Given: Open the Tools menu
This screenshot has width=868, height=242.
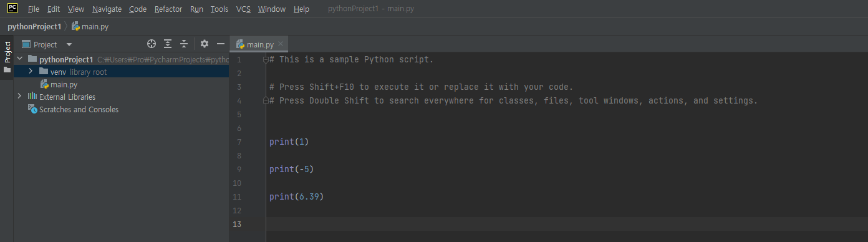Looking at the screenshot, I should 219,9.
